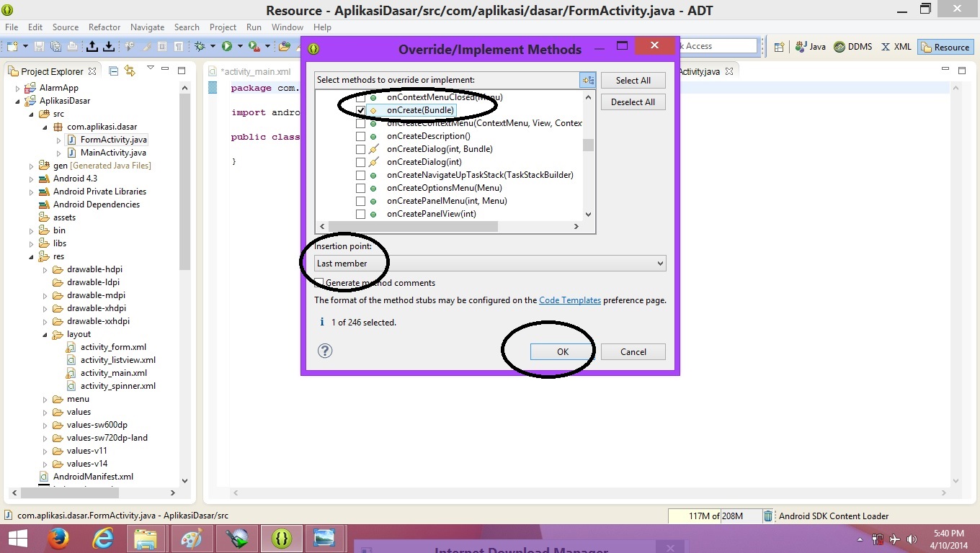Click the Open Perspective icon

pos(779,47)
